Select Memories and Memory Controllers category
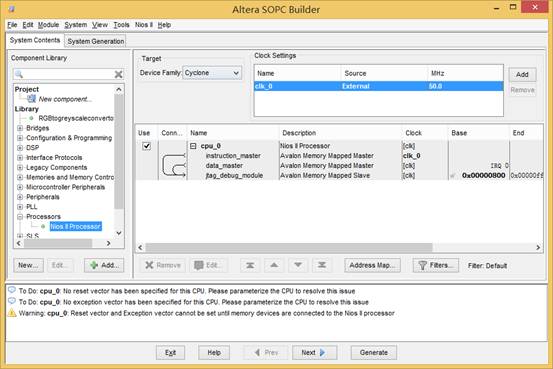 70,177
